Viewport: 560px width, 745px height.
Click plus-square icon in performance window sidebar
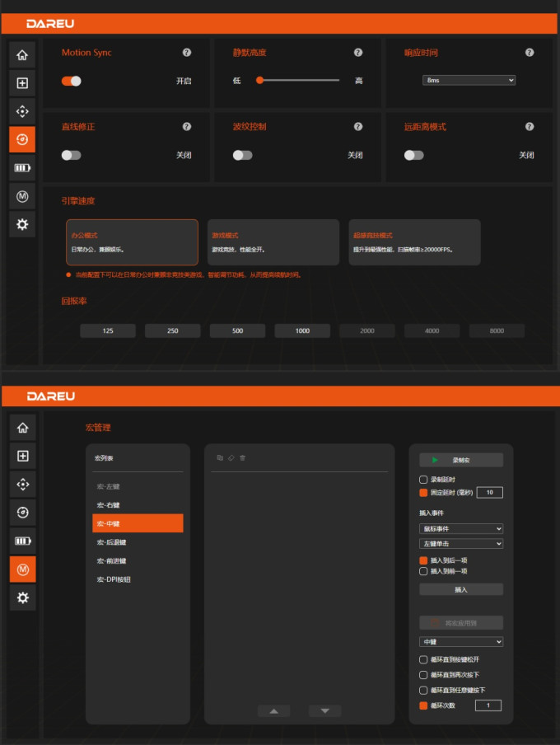pyautogui.click(x=22, y=83)
